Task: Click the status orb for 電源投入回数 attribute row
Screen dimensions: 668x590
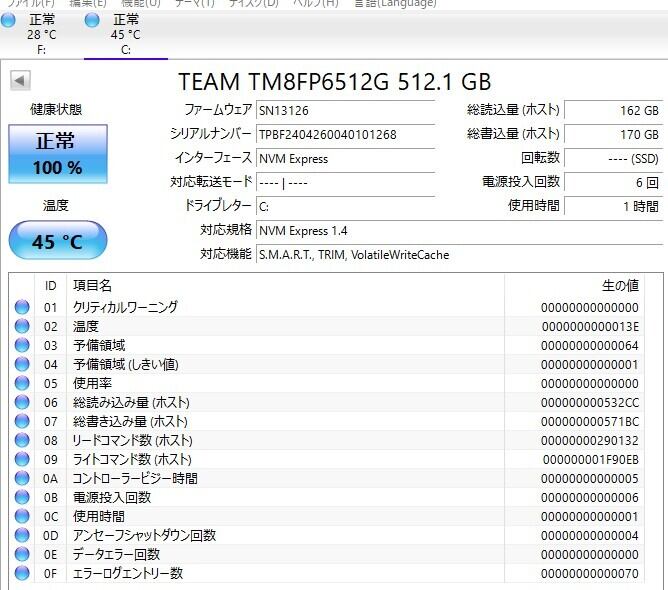Action: coord(22,498)
